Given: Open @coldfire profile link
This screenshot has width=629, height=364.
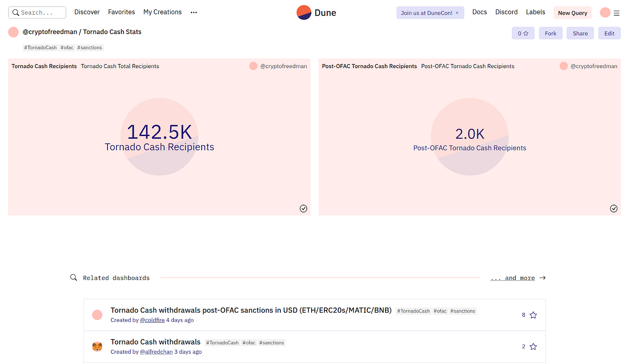Looking at the screenshot, I should pos(152,320).
